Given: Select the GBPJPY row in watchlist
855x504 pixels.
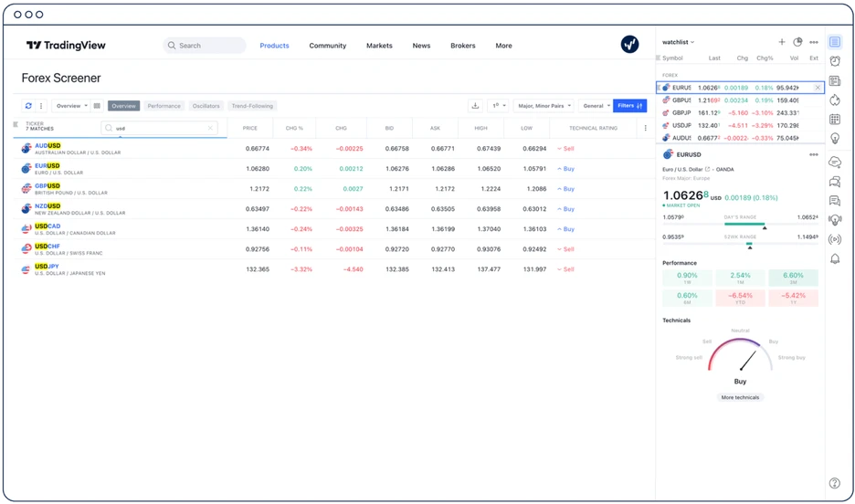Looking at the screenshot, I should 740,113.
